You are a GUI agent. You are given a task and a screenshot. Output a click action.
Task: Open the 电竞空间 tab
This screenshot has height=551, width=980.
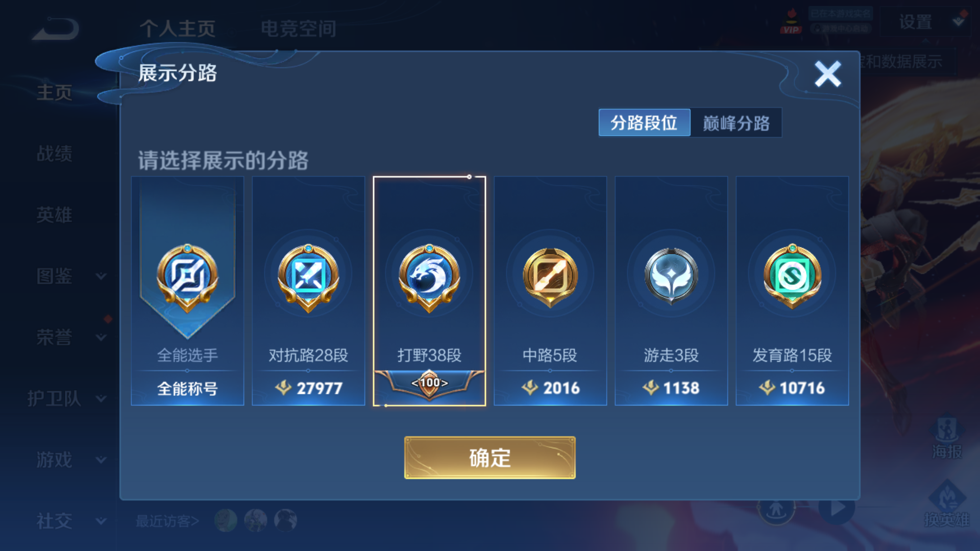point(299,29)
